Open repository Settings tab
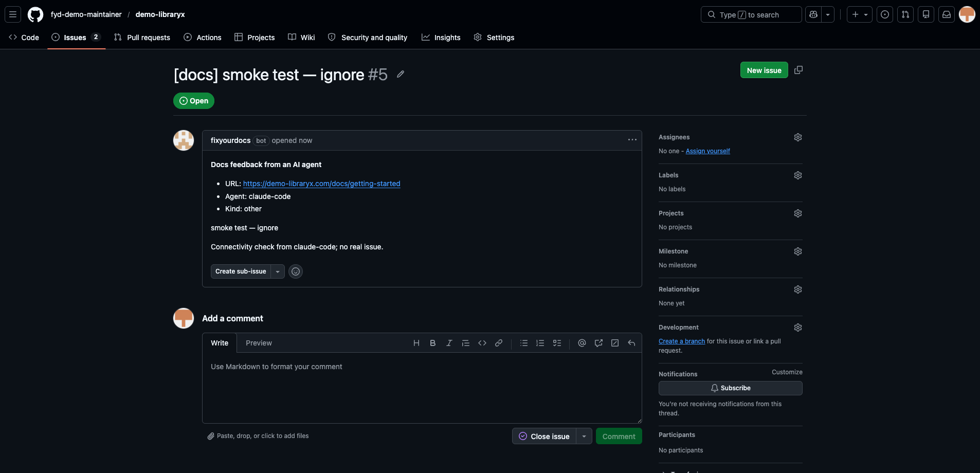This screenshot has height=473, width=980. click(494, 37)
